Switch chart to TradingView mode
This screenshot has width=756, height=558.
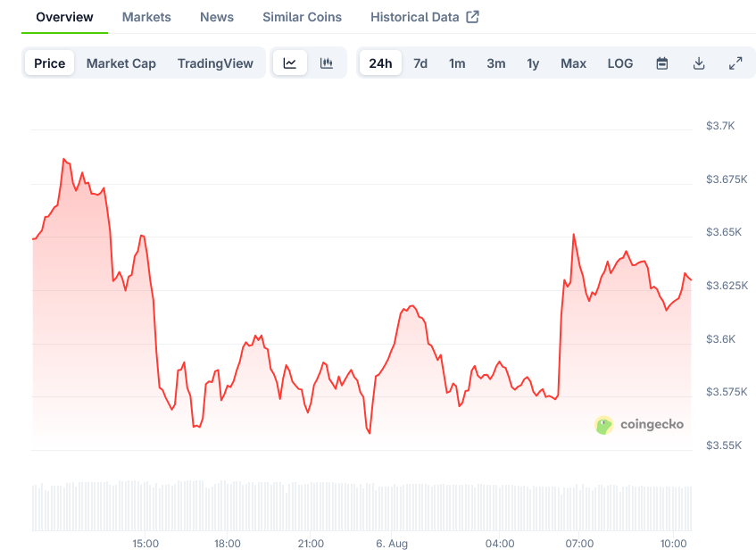click(215, 63)
